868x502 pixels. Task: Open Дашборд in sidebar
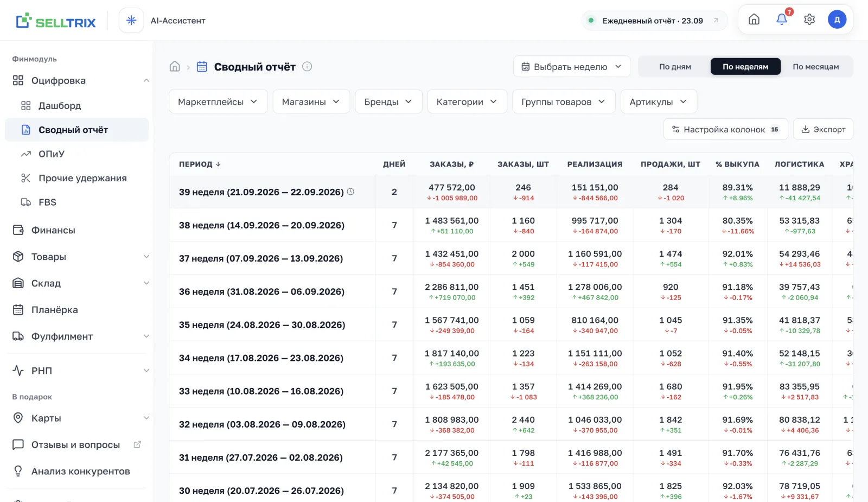[76, 105]
